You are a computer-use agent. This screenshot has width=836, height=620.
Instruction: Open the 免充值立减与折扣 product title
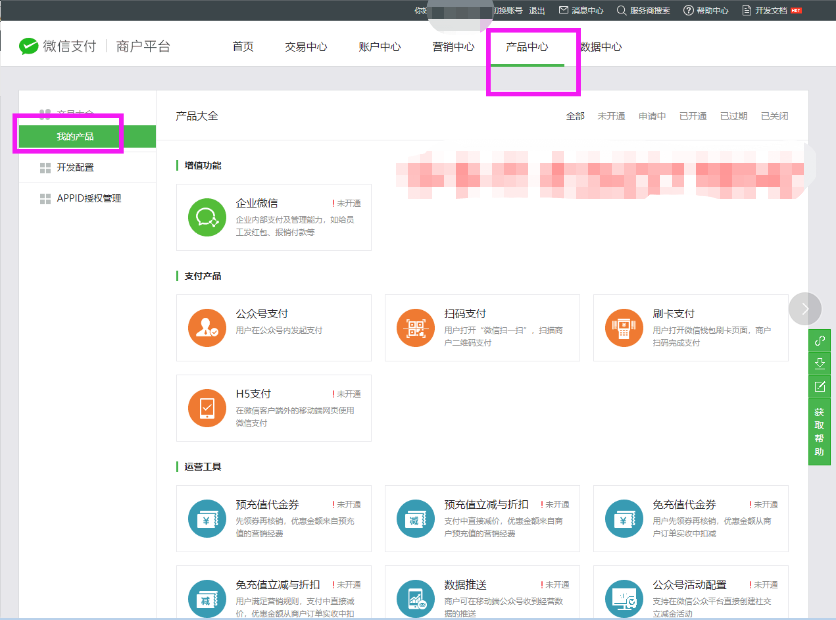[x=278, y=584]
